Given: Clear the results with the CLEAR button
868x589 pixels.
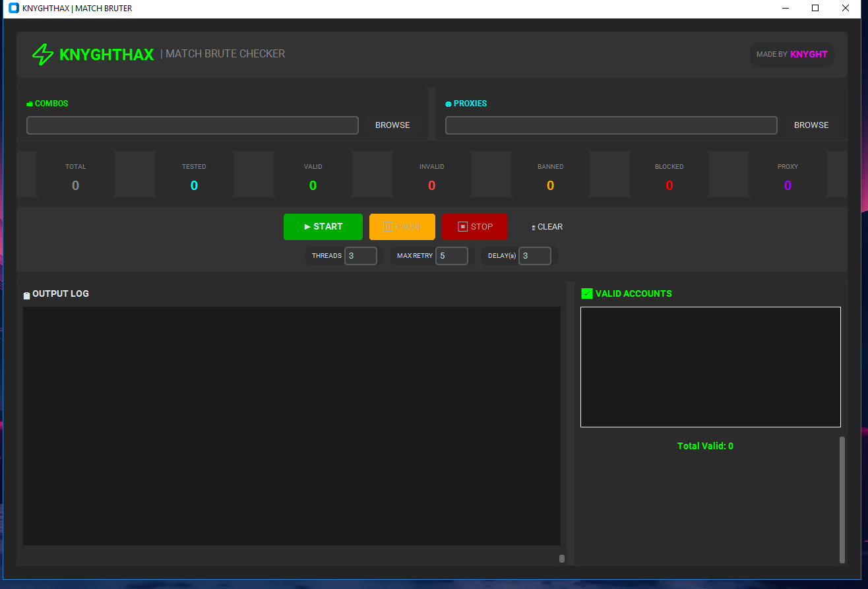Looking at the screenshot, I should tap(547, 227).
